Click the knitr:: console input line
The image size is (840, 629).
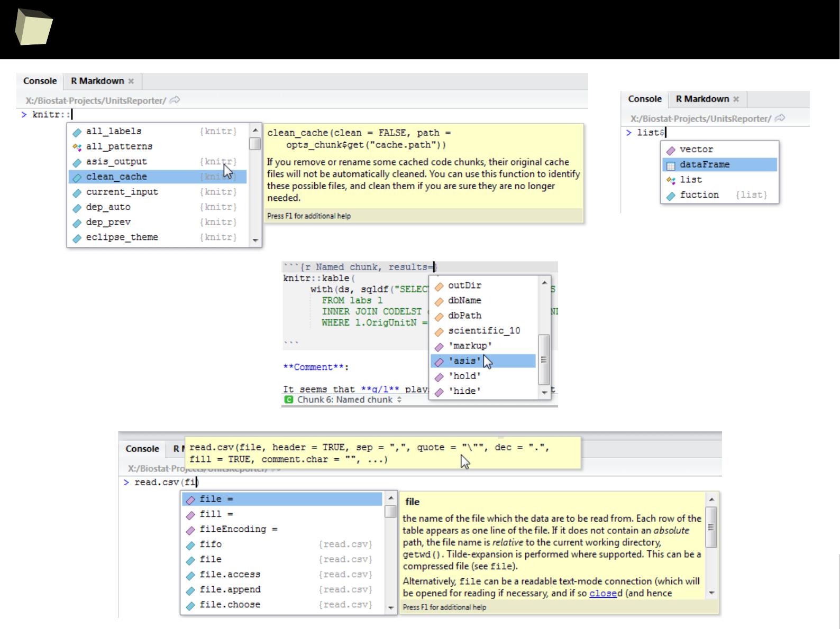303,114
